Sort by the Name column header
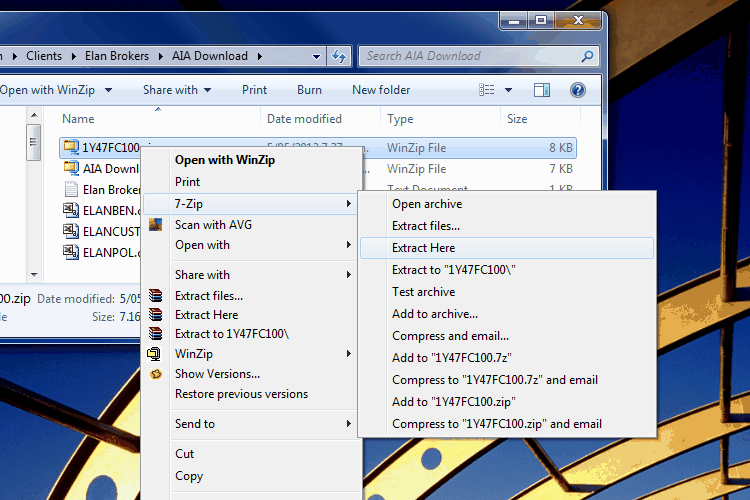Viewport: 750px width, 500px height. pos(78,119)
